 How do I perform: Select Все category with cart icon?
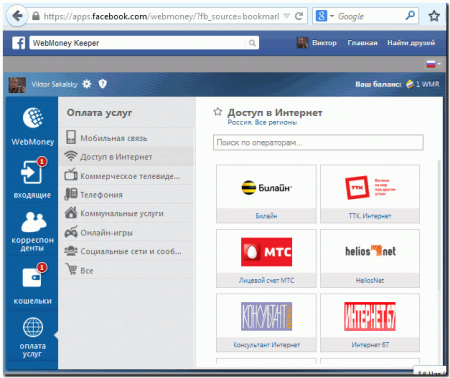pos(126,270)
